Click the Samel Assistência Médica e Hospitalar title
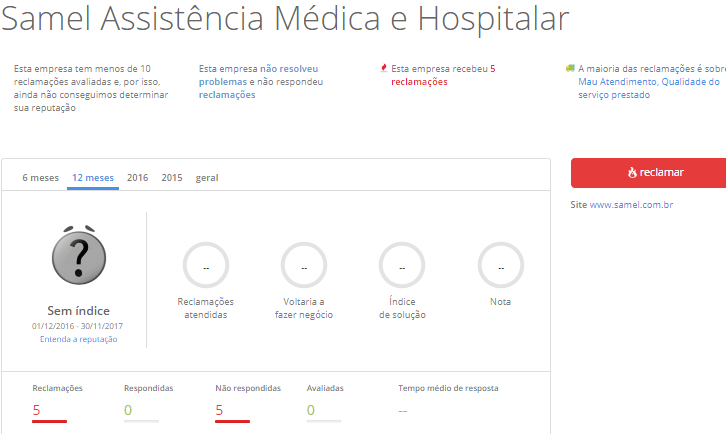 [x=285, y=19]
